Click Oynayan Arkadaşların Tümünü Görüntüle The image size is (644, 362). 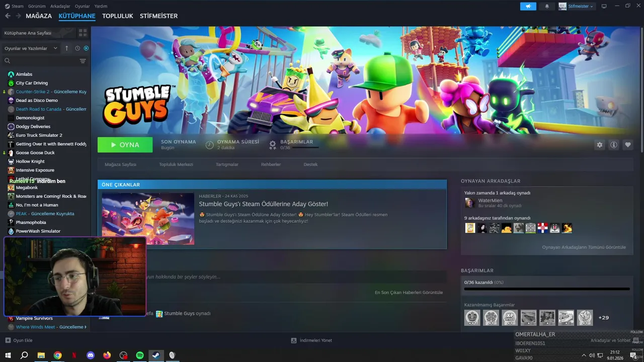(x=584, y=247)
